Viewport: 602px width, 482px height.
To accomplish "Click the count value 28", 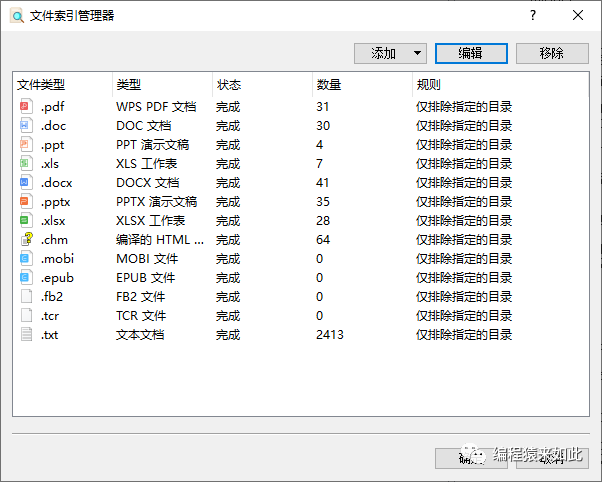I will pos(323,220).
